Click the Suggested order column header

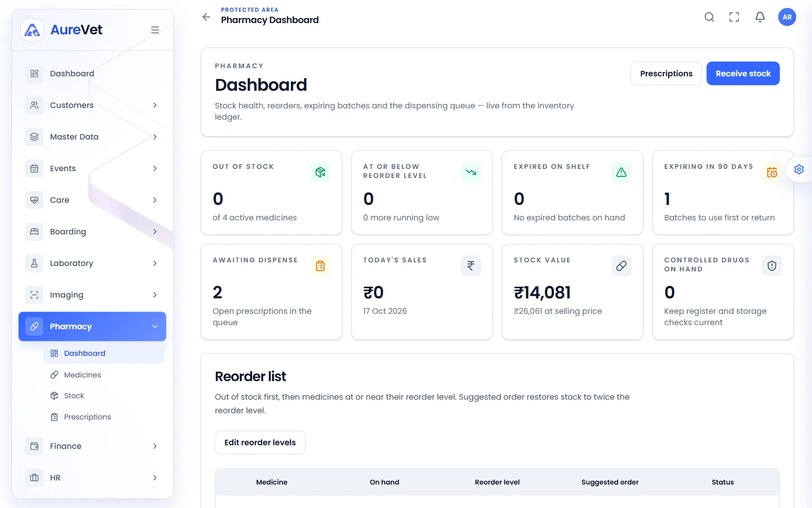click(x=610, y=482)
